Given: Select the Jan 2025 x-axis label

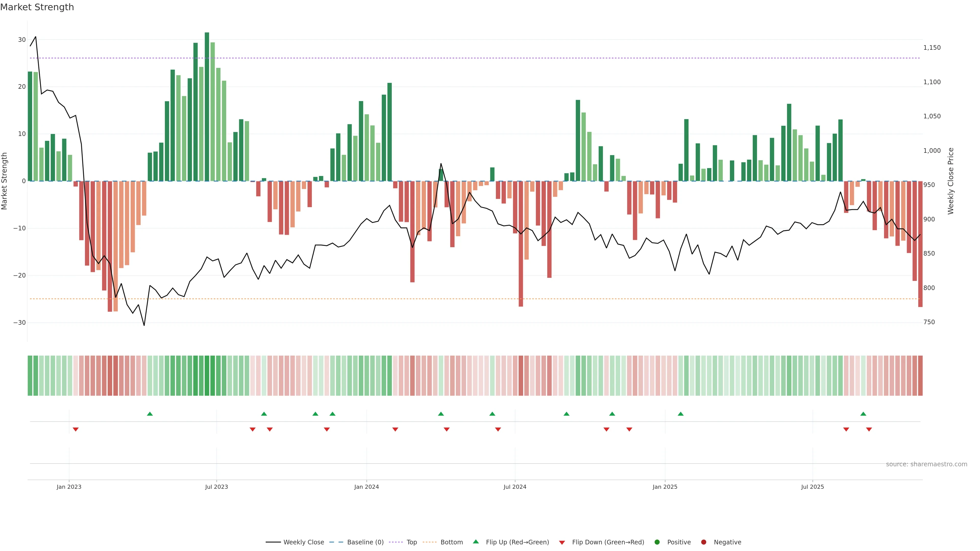Looking at the screenshot, I should click(665, 487).
